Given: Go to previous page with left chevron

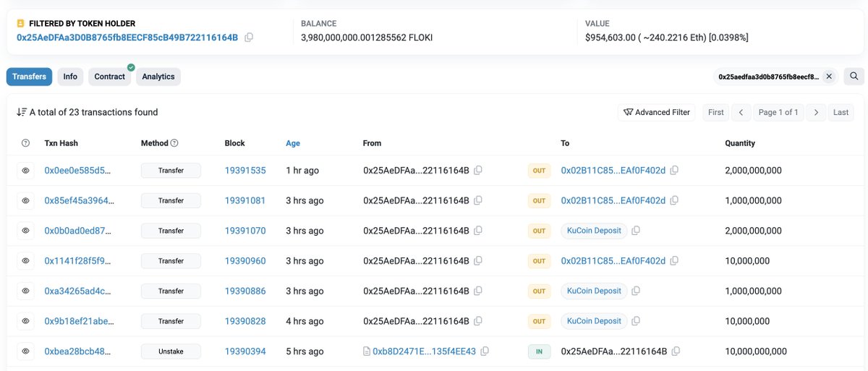Looking at the screenshot, I should pyautogui.click(x=741, y=112).
